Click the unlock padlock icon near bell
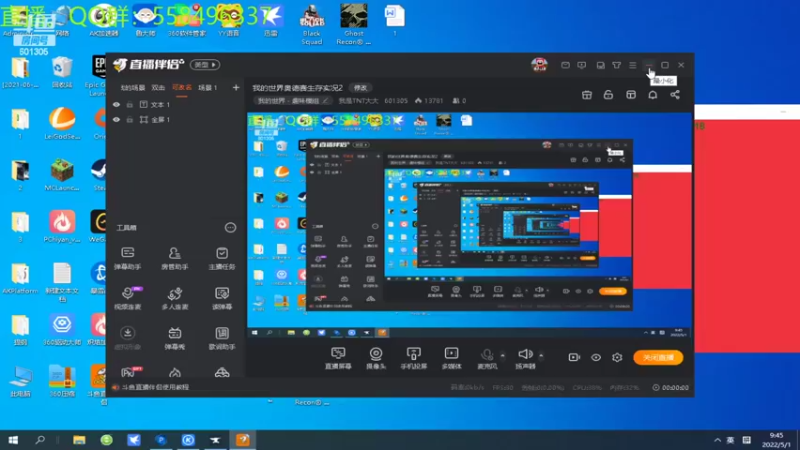Image resolution: width=800 pixels, height=450 pixels. pos(608,95)
